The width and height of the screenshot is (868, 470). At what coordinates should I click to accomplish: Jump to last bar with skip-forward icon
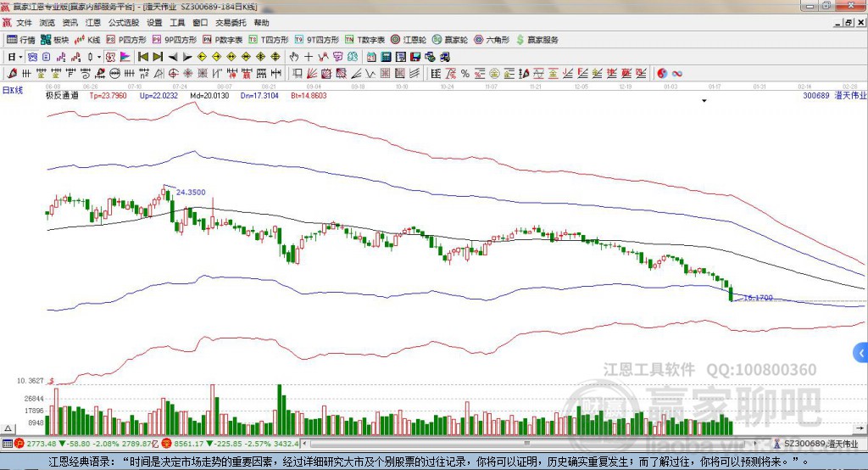[x=158, y=57]
